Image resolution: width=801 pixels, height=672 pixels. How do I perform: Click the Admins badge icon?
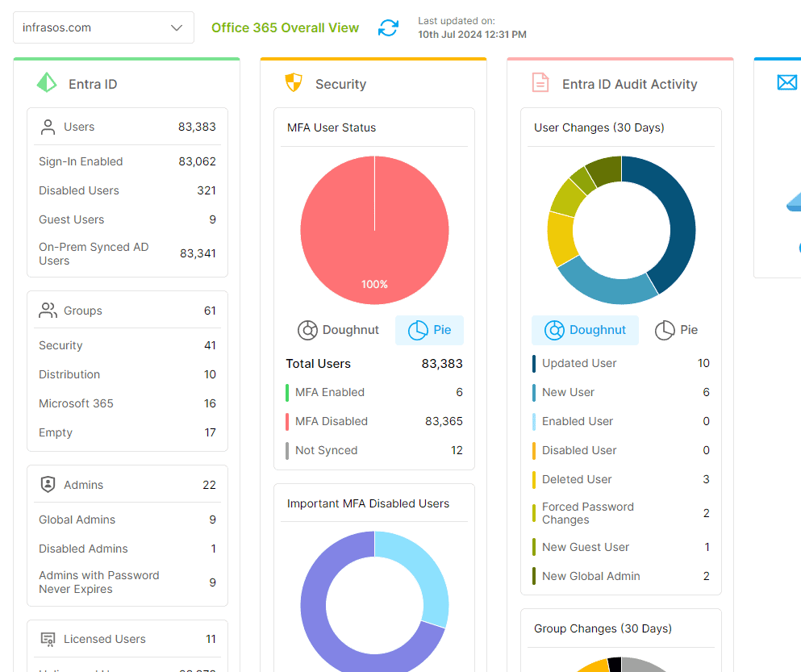point(48,485)
